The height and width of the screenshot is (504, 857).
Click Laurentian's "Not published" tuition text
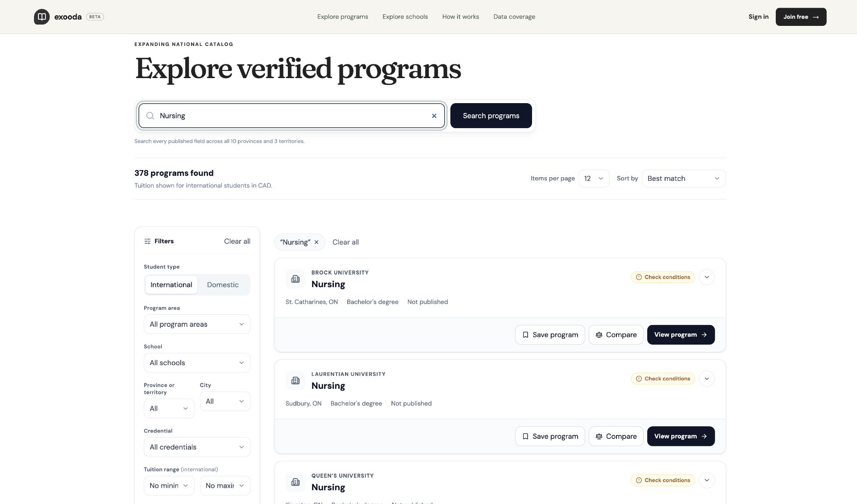(x=411, y=404)
